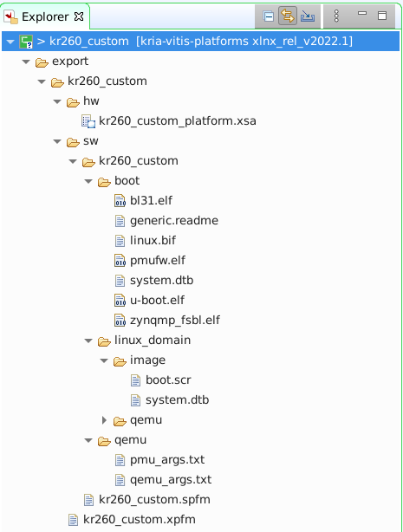
Task: Toggle Link with Editor button
Action: pyautogui.click(x=288, y=16)
